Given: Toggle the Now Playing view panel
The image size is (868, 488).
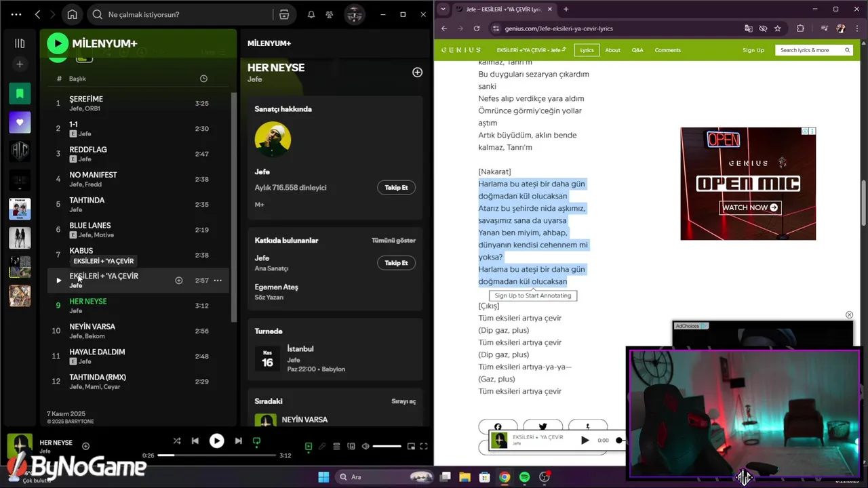Looking at the screenshot, I should (309, 446).
